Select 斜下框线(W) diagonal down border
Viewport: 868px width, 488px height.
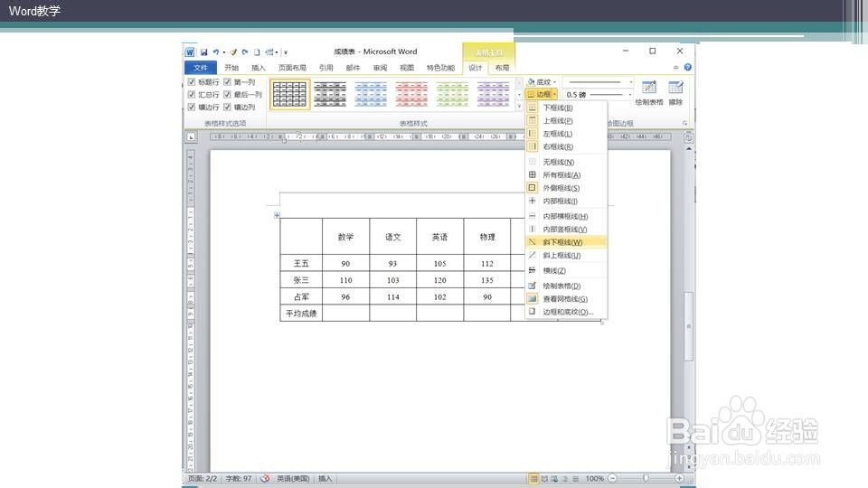pyautogui.click(x=566, y=242)
